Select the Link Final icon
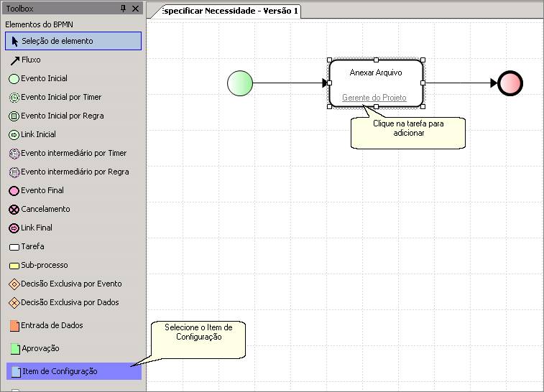This screenshot has width=544, height=392. (14, 228)
